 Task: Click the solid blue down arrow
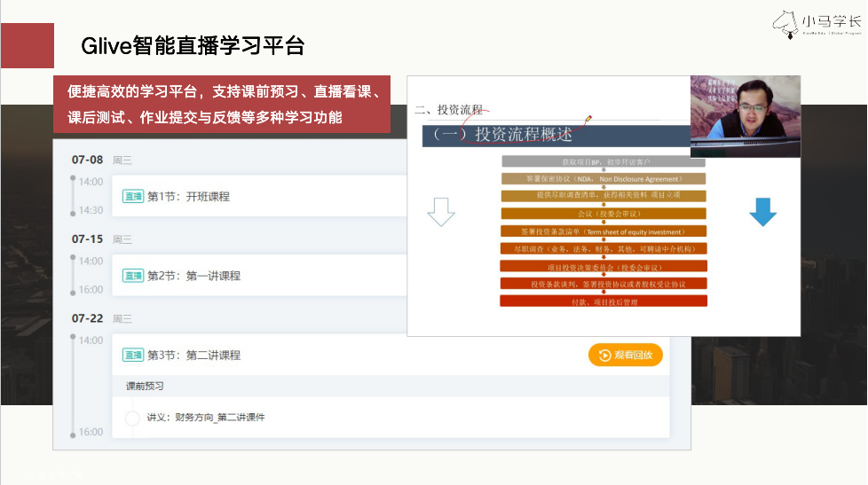click(762, 212)
